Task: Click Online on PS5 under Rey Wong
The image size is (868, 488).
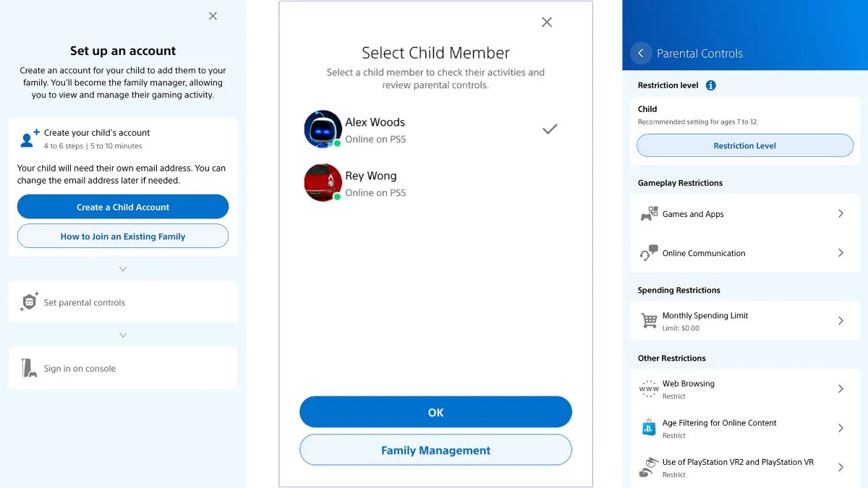Action: tap(375, 193)
